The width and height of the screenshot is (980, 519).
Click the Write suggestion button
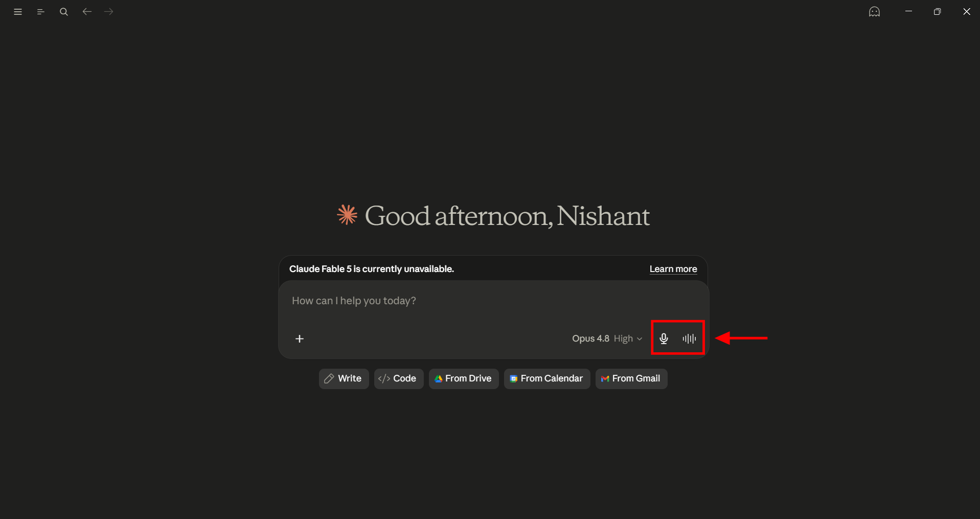click(x=344, y=379)
